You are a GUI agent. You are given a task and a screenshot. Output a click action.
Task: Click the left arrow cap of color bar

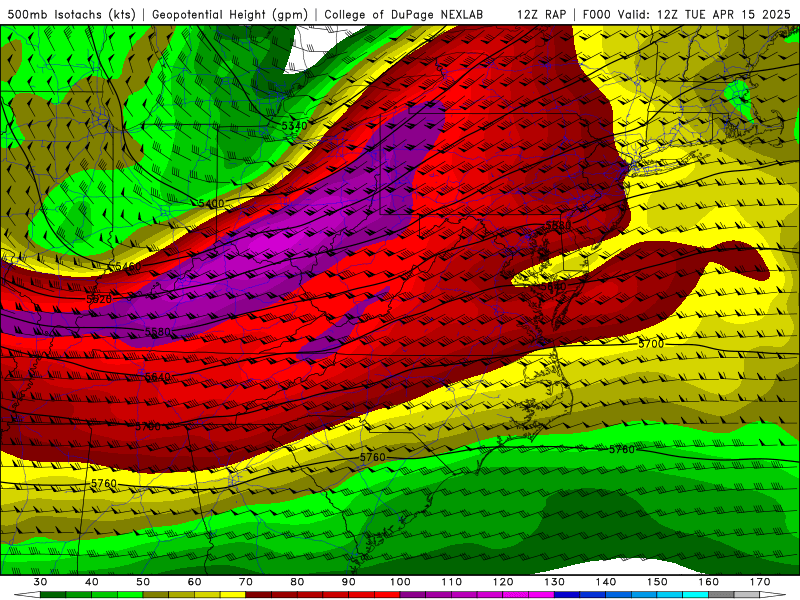tap(28, 595)
